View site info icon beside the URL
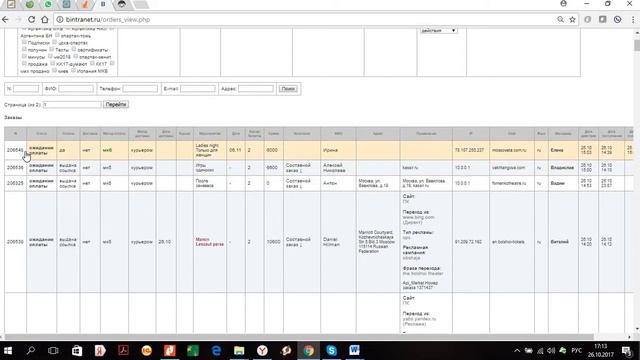The image size is (640, 360). (60, 19)
